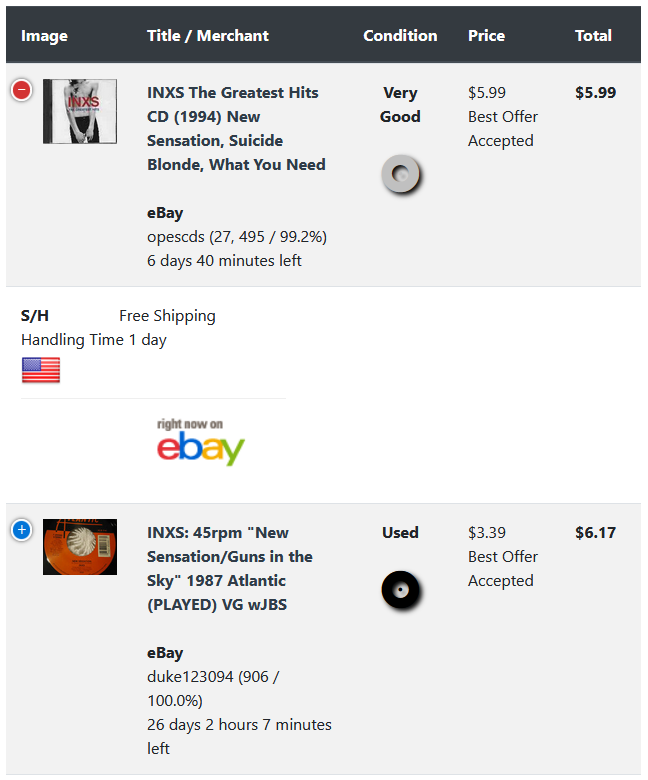Viewport: 648px width, 780px height.
Task: Collapse the INXS Greatest Hits row details
Action: [x=21, y=90]
